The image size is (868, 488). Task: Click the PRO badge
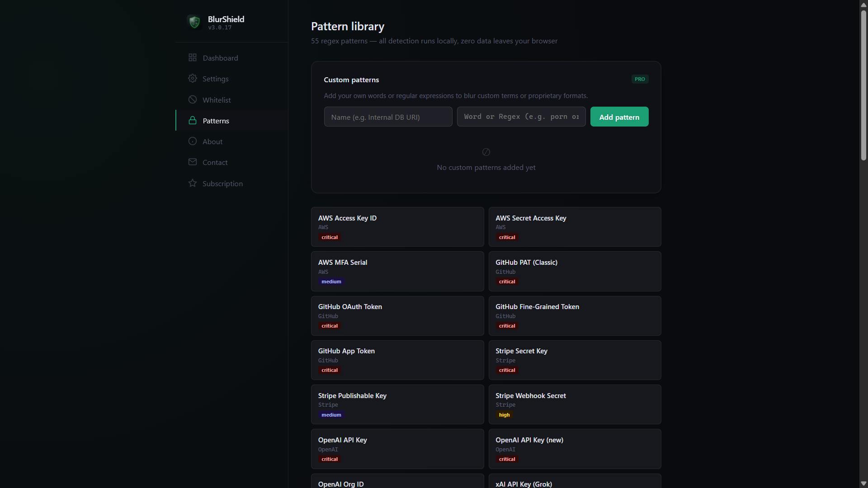640,80
